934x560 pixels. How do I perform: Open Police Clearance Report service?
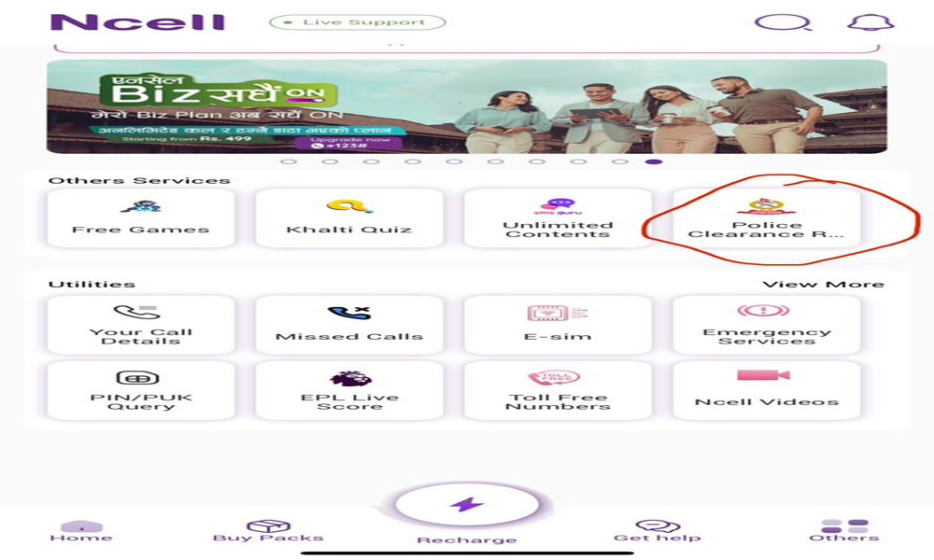(x=767, y=217)
